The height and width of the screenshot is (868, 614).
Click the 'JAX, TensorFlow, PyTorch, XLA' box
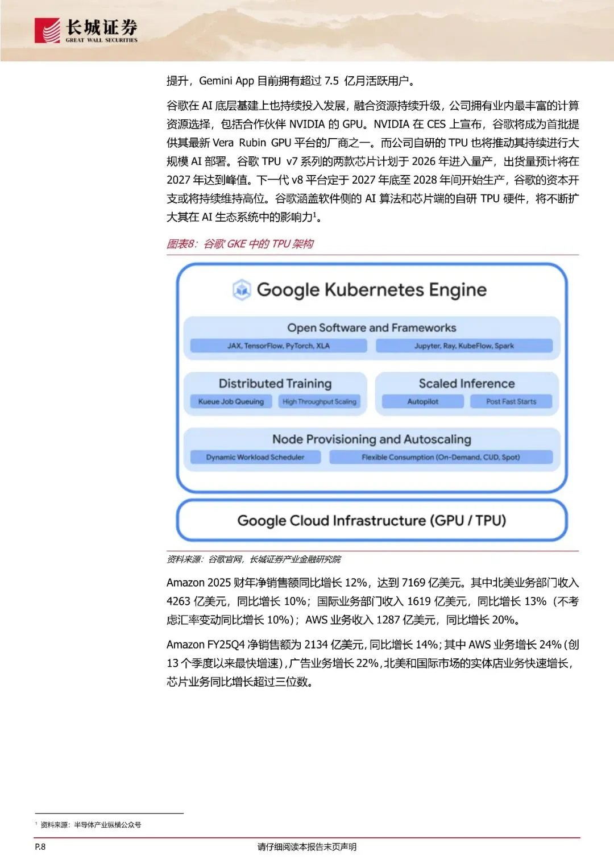coord(279,346)
